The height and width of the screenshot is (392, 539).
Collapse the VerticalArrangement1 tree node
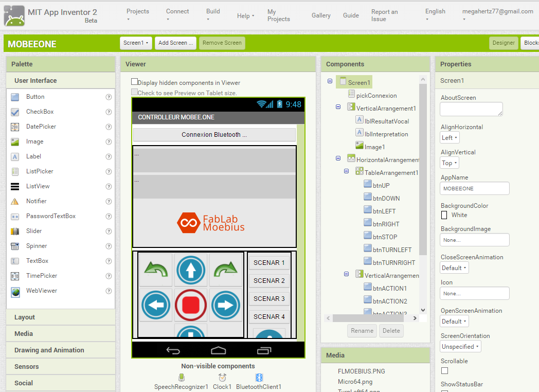[x=338, y=108]
